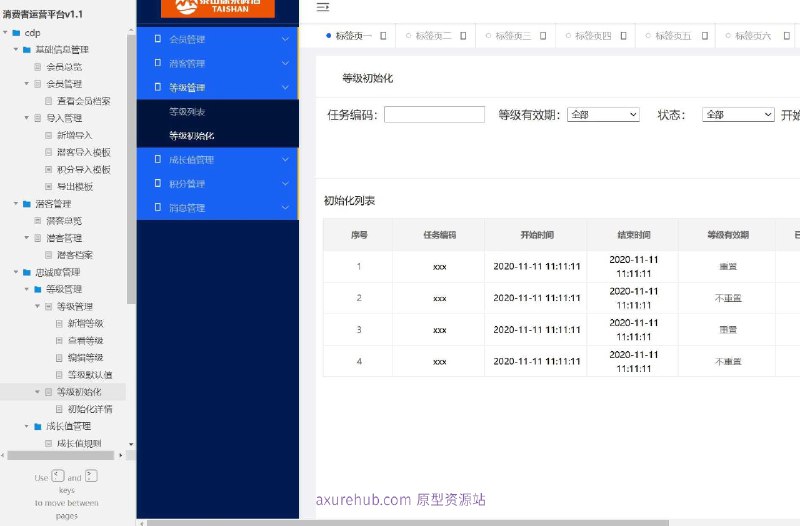Close tab 标签页四 with its close icon
800x526 pixels.
click(x=623, y=36)
